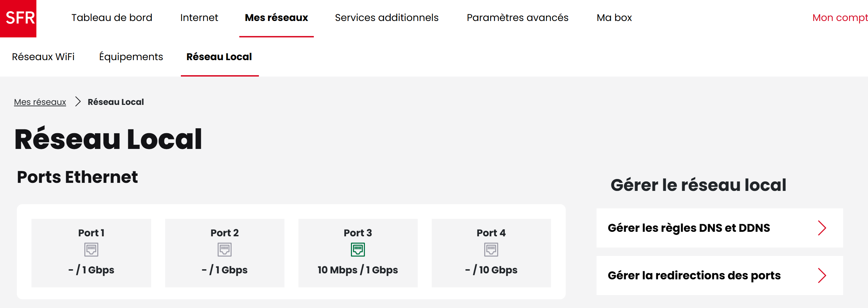Open Services additionnels menu
The image size is (868, 308).
coord(387,18)
